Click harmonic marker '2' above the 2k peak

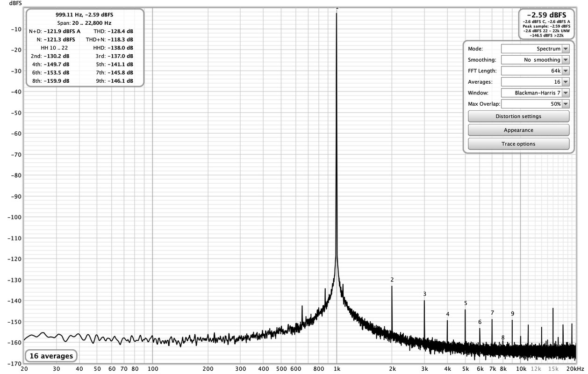point(392,280)
